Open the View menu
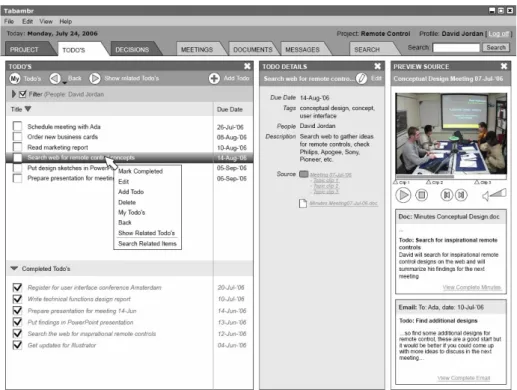Viewport: 517px width, 390px height. 46,21
